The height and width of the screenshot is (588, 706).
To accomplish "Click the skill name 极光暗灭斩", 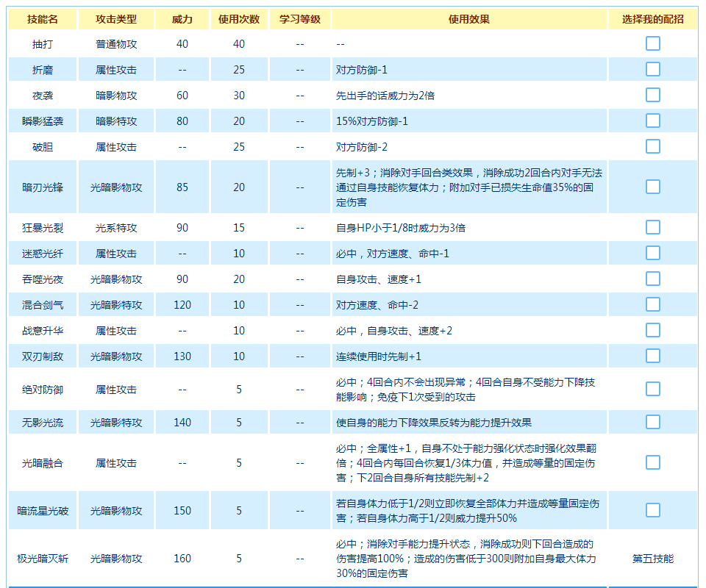I will [43, 559].
